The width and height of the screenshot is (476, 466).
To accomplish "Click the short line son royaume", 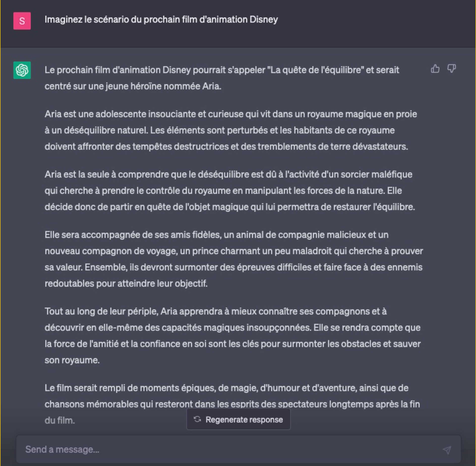I will (x=72, y=360).
